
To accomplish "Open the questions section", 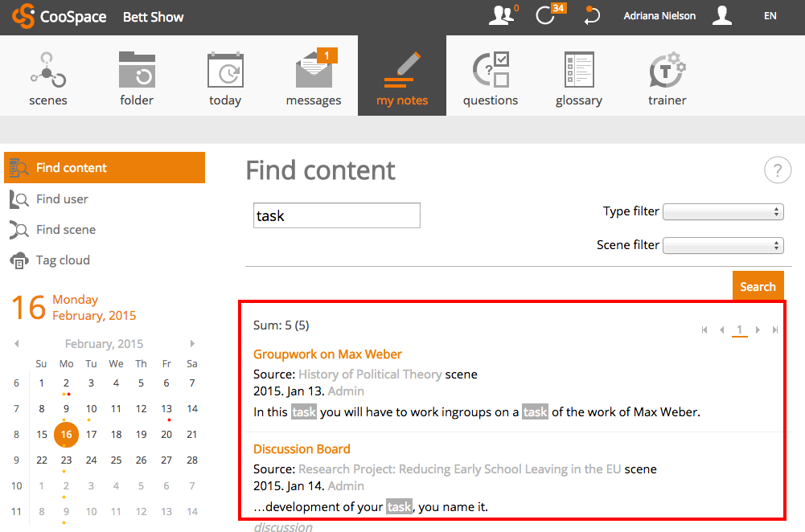I will 490,78.
